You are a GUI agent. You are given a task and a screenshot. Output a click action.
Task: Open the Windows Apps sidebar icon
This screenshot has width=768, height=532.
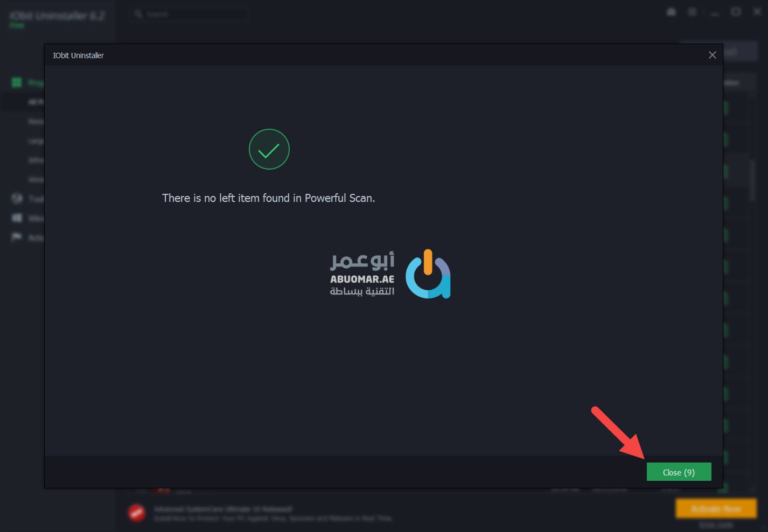tap(17, 218)
